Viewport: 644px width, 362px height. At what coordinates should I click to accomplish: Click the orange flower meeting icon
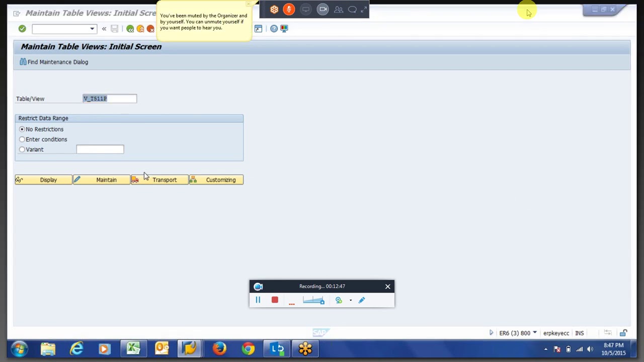274,10
